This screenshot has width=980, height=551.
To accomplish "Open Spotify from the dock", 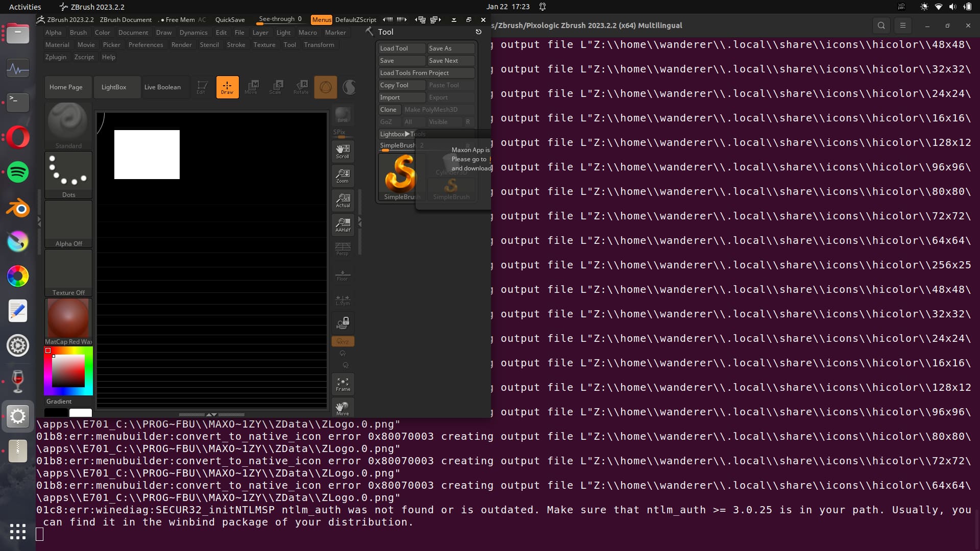I will click(x=18, y=172).
